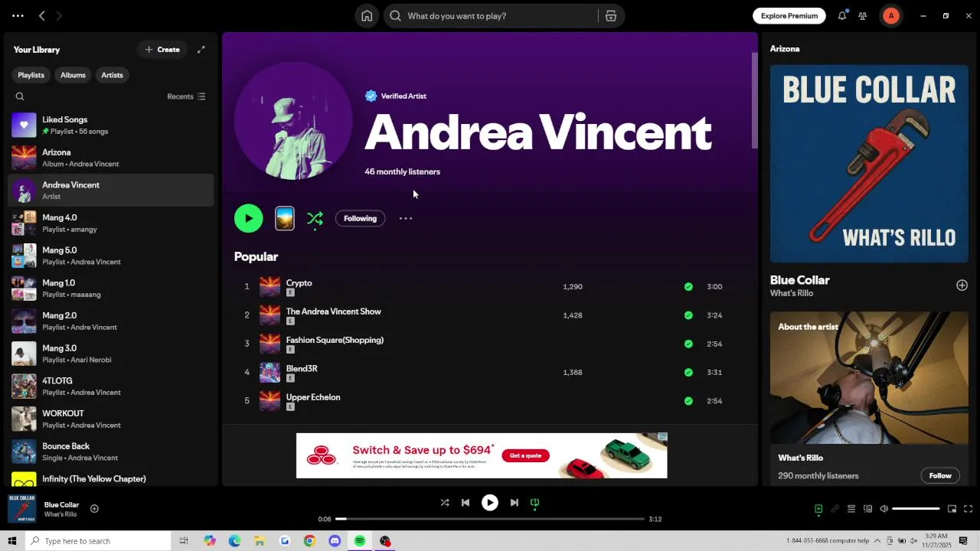Click Get a quote in the ad
Screen dimensions: 980x551
click(525, 455)
